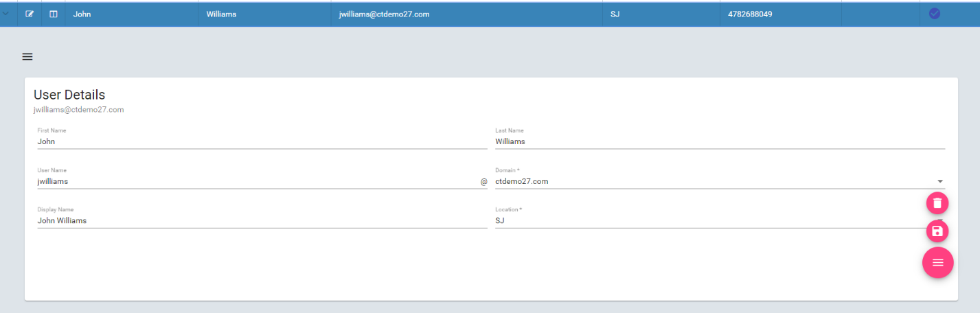Open the column layout icon in row
Screen dimensions: 980x313
54,14
